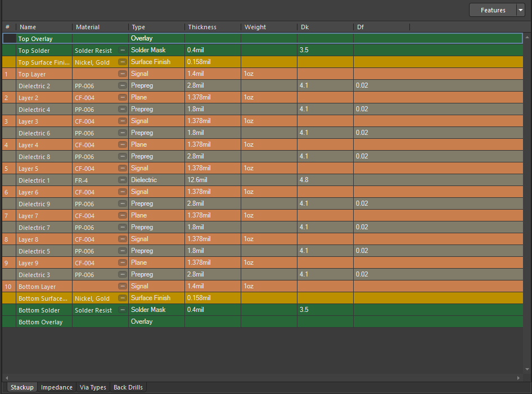Click ellipsis button in Layer 3 row
The height and width of the screenshot is (394, 532).
[123, 121]
